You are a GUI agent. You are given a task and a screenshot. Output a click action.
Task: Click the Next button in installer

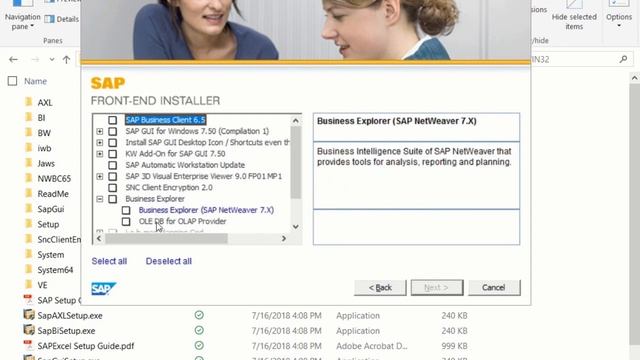tap(437, 288)
